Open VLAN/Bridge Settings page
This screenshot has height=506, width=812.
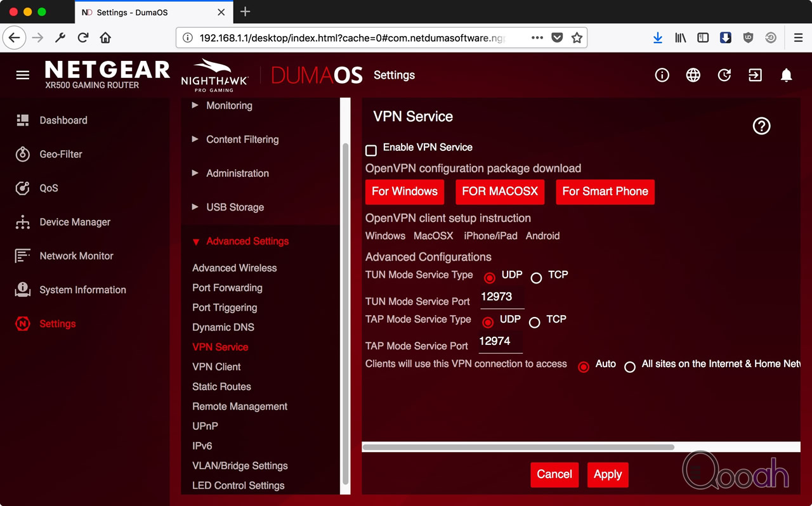click(x=240, y=465)
